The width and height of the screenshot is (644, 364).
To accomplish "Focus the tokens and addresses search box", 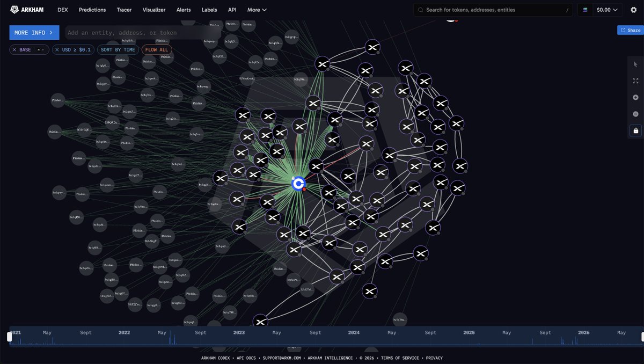I will pos(494,10).
